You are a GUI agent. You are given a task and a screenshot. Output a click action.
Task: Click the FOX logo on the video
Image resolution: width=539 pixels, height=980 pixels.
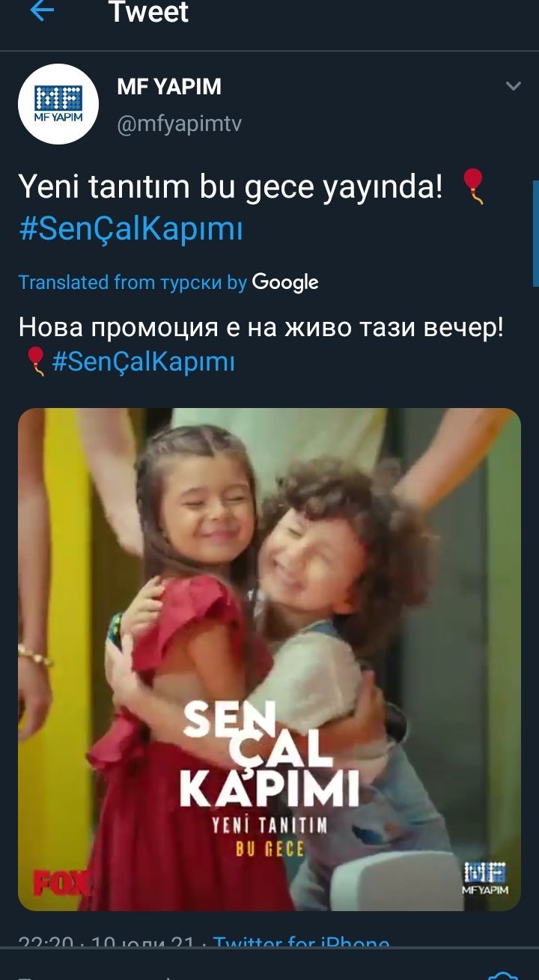[61, 881]
